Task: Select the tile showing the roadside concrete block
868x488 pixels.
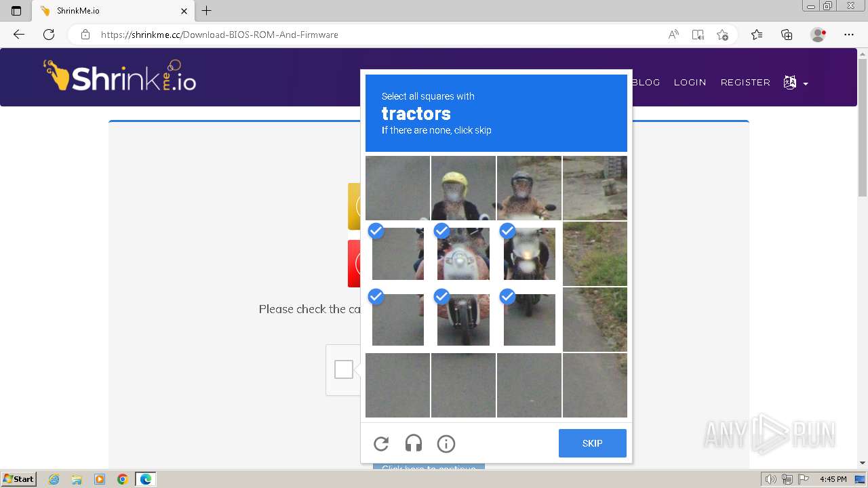Action: (595, 188)
